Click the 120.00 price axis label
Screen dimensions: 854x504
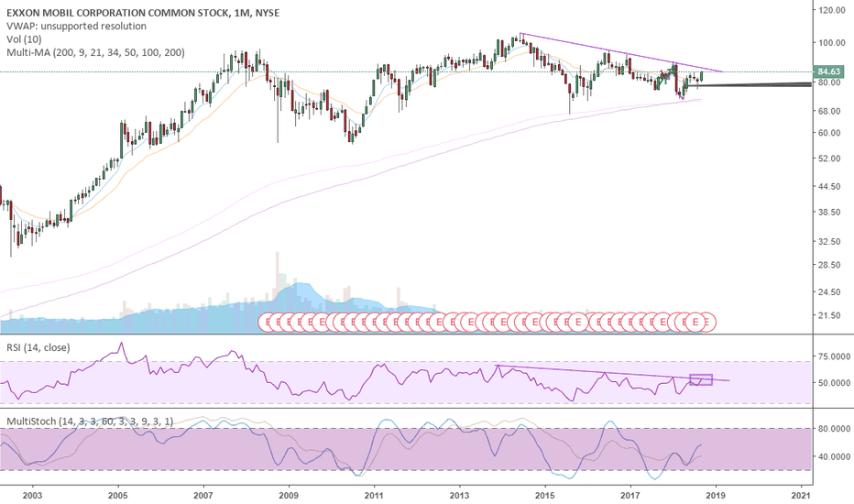pyautogui.click(x=831, y=10)
